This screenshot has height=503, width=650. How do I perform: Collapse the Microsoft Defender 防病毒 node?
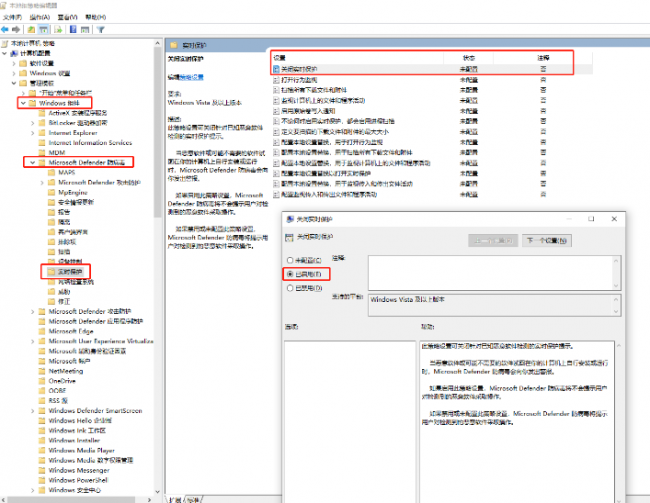(x=33, y=162)
